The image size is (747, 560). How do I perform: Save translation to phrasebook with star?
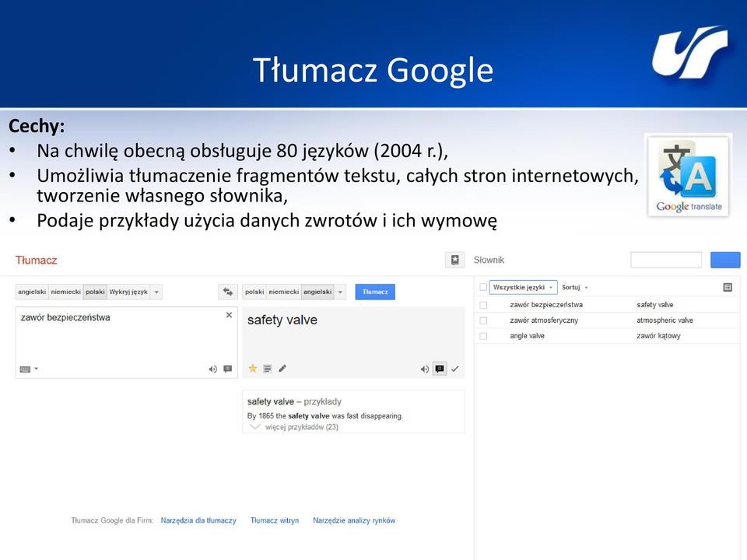tap(253, 368)
